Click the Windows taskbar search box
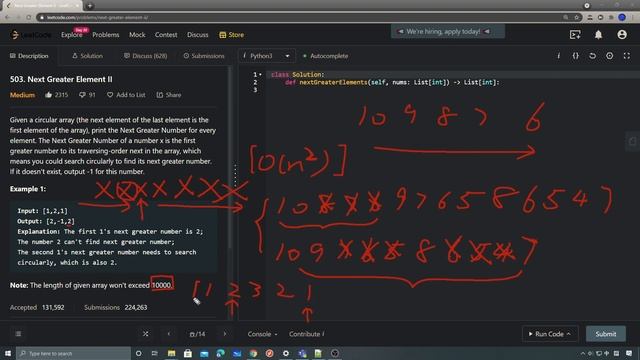This screenshot has height=360, width=640. click(x=73, y=353)
